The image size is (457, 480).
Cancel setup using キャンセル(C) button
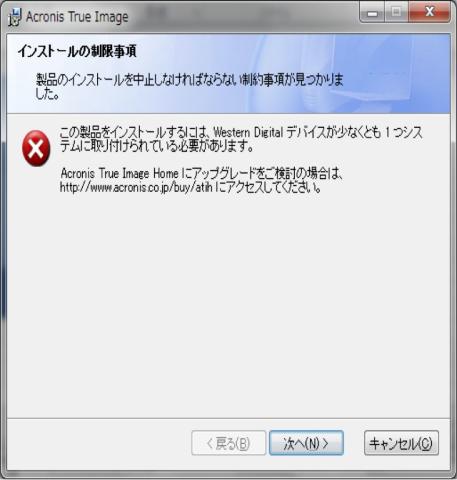pyautogui.click(x=401, y=443)
